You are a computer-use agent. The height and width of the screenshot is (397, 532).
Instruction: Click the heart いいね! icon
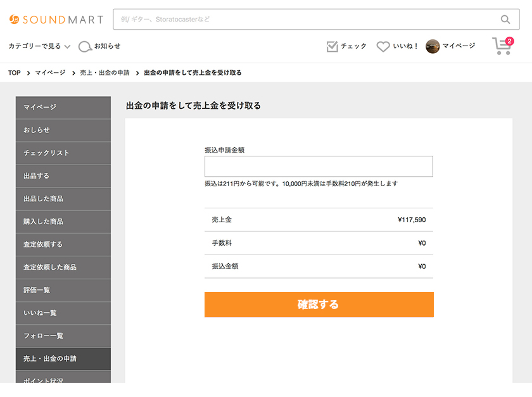[x=383, y=46]
